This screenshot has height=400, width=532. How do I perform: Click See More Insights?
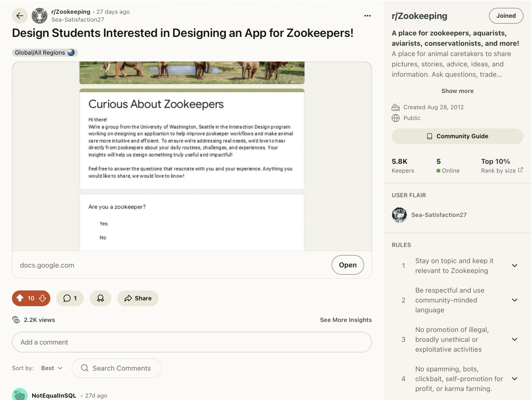pos(345,320)
